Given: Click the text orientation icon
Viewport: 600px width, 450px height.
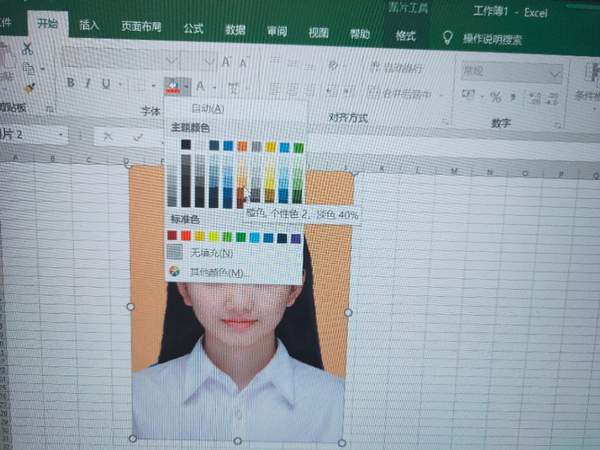Looking at the screenshot, I should point(333,66).
